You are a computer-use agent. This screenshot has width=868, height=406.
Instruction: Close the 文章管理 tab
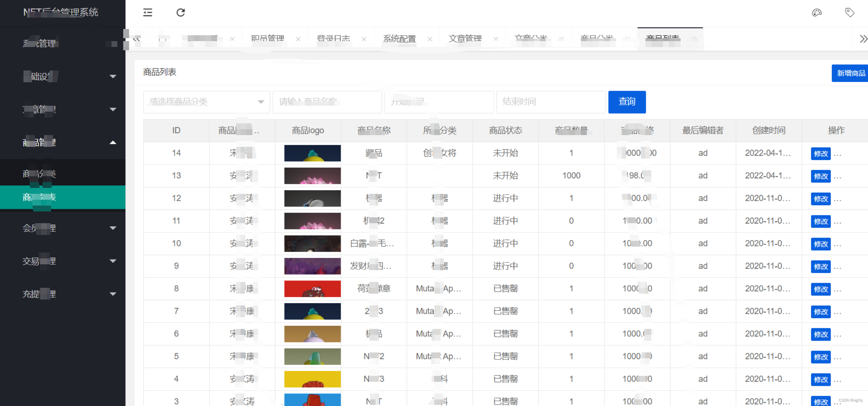pos(496,39)
